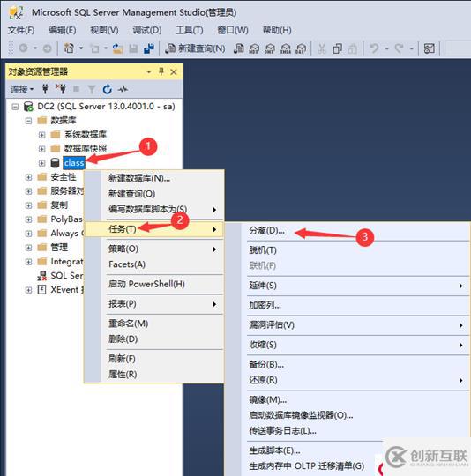
Task: Collapse the DC2 server node
Action: pyautogui.click(x=15, y=107)
